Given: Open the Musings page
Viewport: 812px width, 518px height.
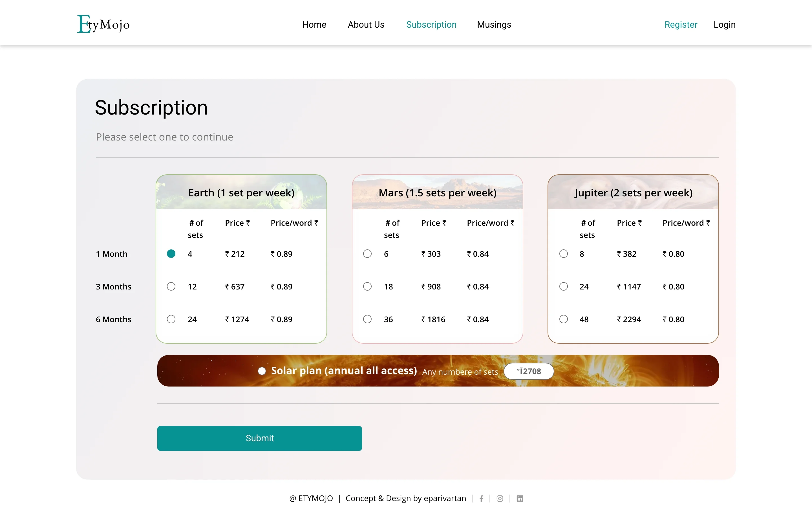Looking at the screenshot, I should pos(494,25).
